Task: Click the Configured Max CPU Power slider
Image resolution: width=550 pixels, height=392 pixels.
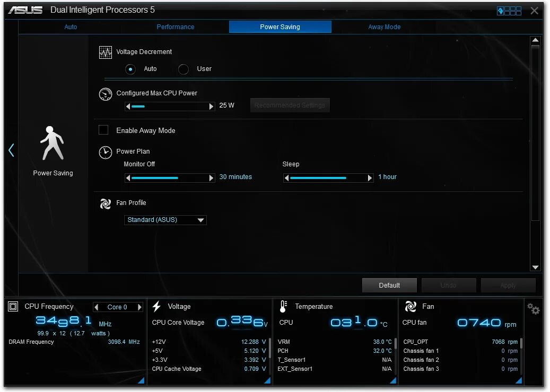Action: [170, 106]
